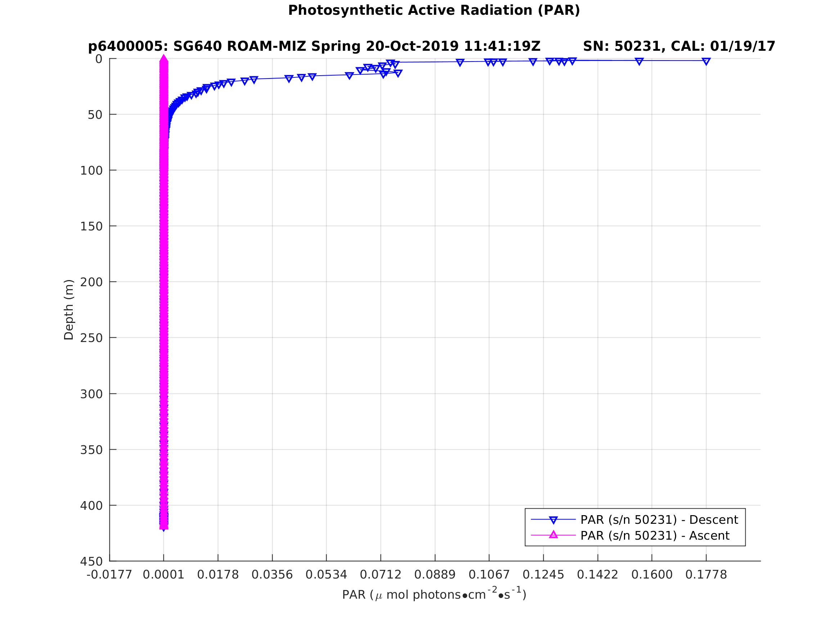Viewport: 840px width, 630px height.
Task: Click the blue descent triangle marker in the legend
Action: pos(553,520)
